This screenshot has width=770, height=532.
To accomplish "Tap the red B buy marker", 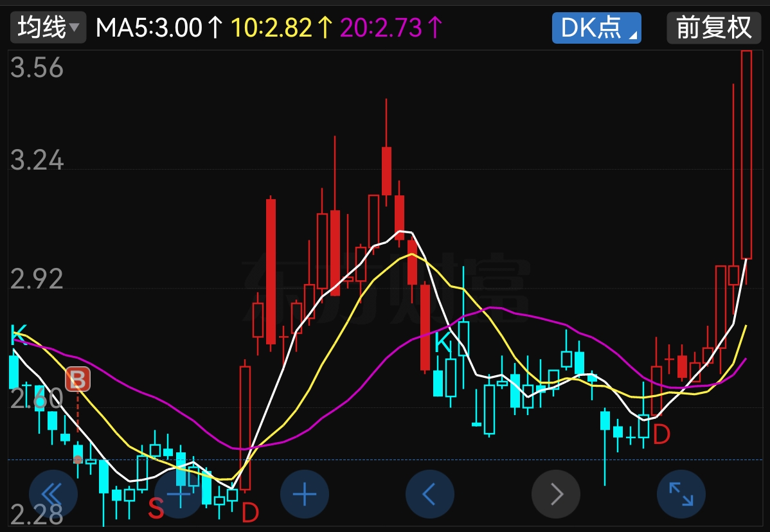I will coord(78,379).
